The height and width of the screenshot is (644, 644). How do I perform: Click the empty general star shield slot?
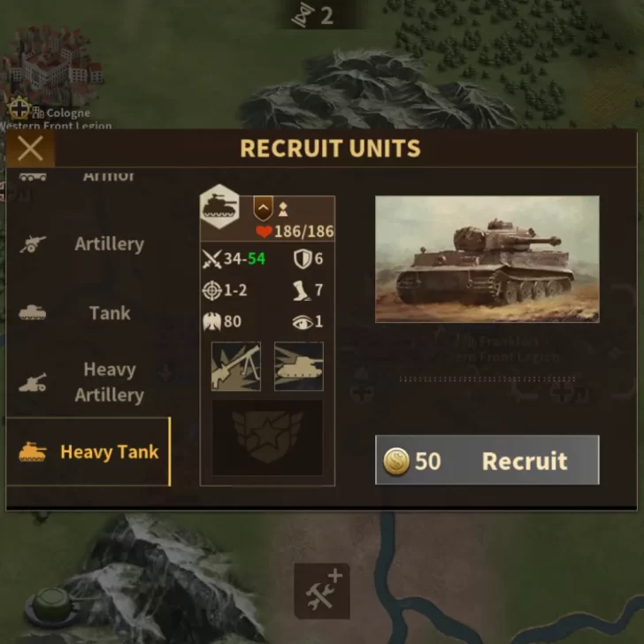pos(267,438)
